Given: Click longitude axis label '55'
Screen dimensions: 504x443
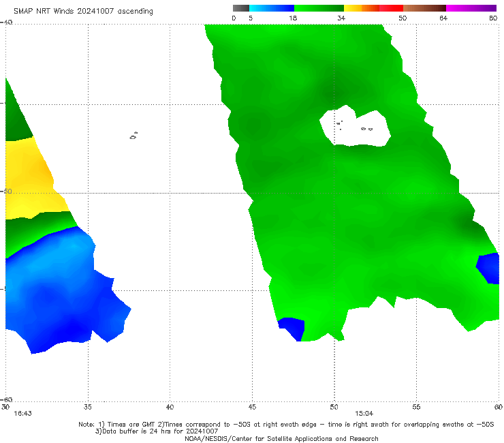Looking at the screenshot, I should click(x=416, y=407).
